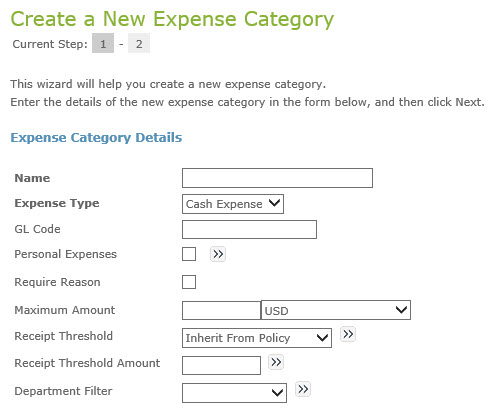Image resolution: width=494 pixels, height=420 pixels.
Task: Click the Name field label
Action: point(32,178)
